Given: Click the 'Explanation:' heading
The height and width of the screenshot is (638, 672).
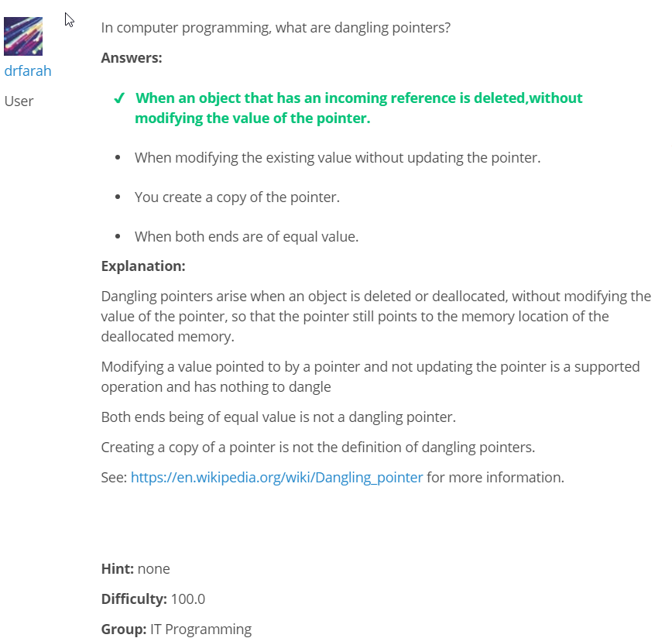Looking at the screenshot, I should 143,266.
